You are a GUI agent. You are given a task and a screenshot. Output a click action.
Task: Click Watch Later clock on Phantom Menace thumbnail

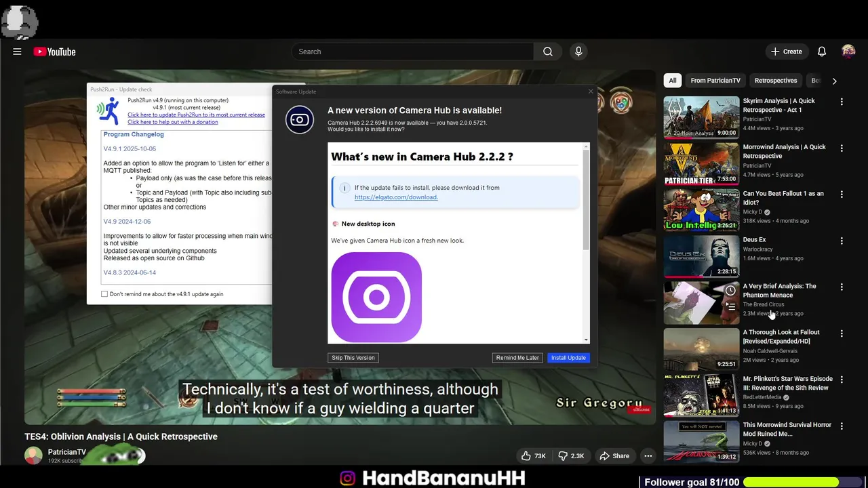point(730,290)
